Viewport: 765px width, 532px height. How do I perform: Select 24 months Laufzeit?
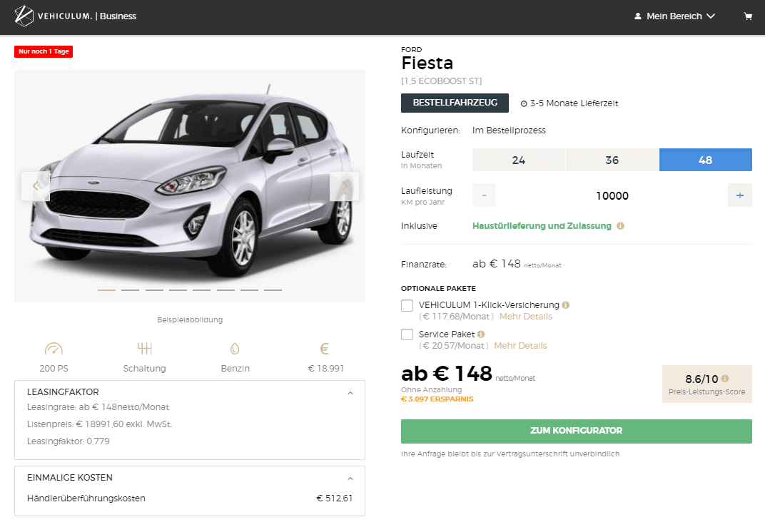(519, 160)
